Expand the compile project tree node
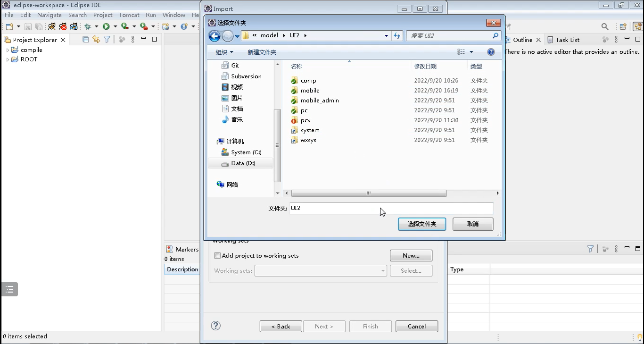 8,50
